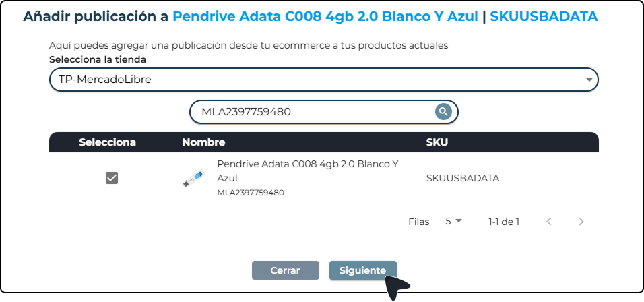This screenshot has width=644, height=302.
Task: Click the SKUUSBADATA cell in the table
Action: [x=463, y=178]
